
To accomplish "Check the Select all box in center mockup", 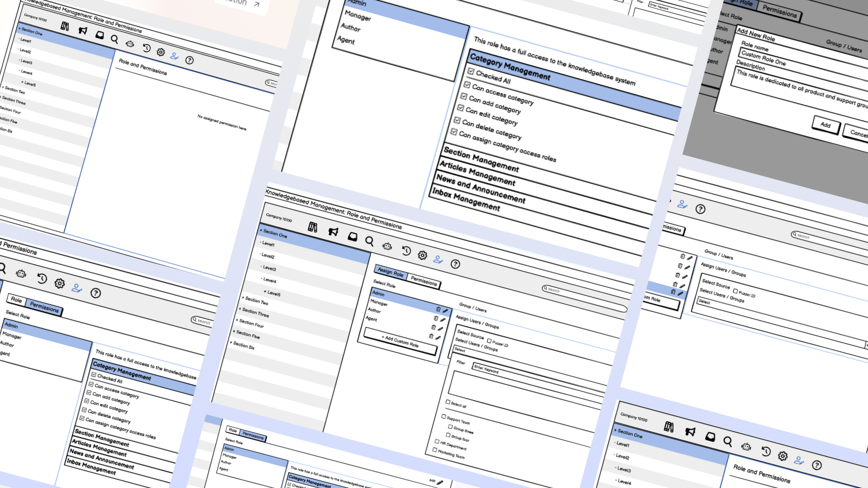I will click(448, 402).
